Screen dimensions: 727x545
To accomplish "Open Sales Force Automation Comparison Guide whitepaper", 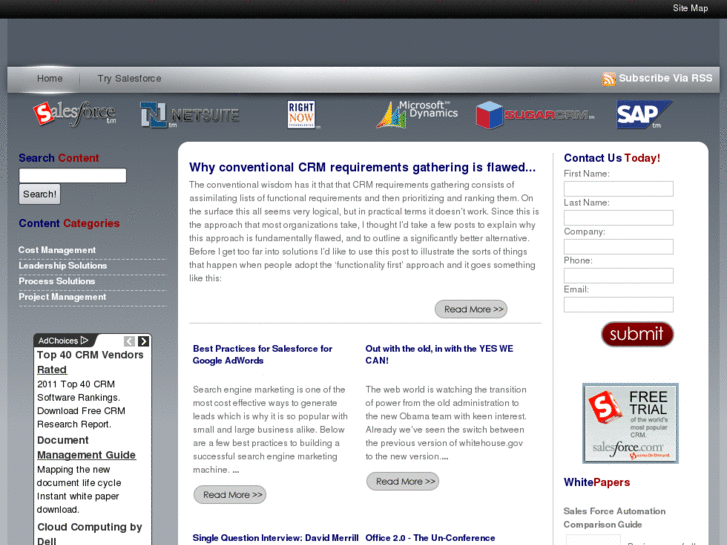I will coord(614,518).
